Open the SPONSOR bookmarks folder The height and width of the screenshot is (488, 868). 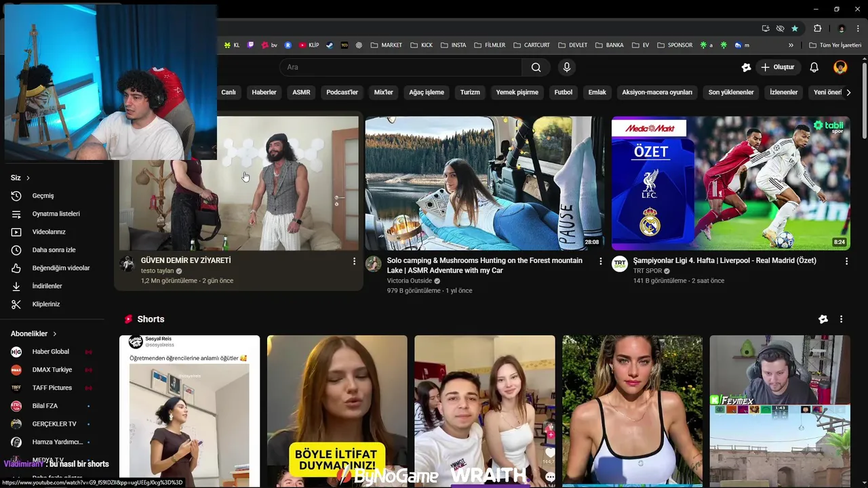pyautogui.click(x=674, y=45)
